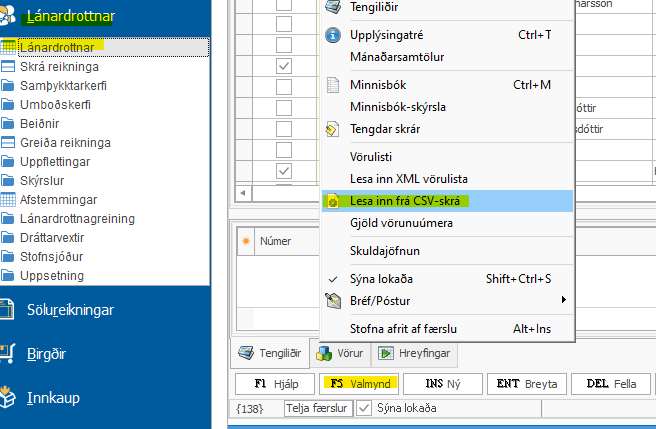
Task: Click the Telja færslur button
Action: click(x=316, y=408)
